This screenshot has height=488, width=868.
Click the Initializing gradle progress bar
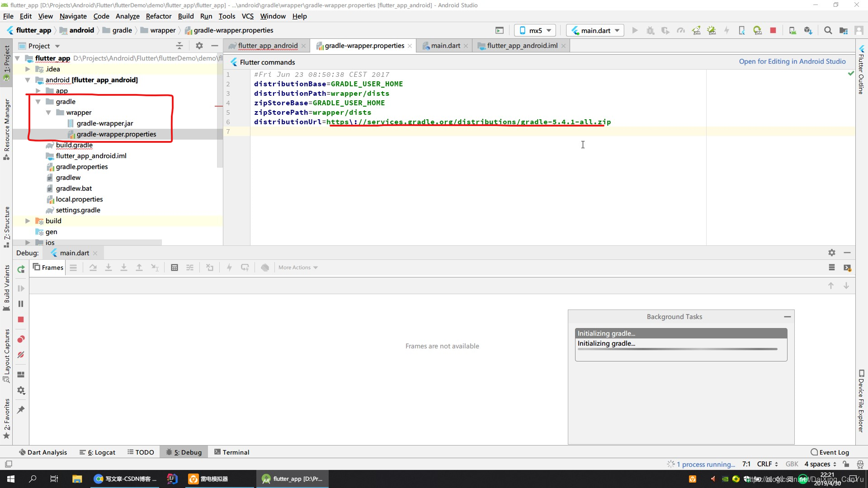click(x=677, y=349)
